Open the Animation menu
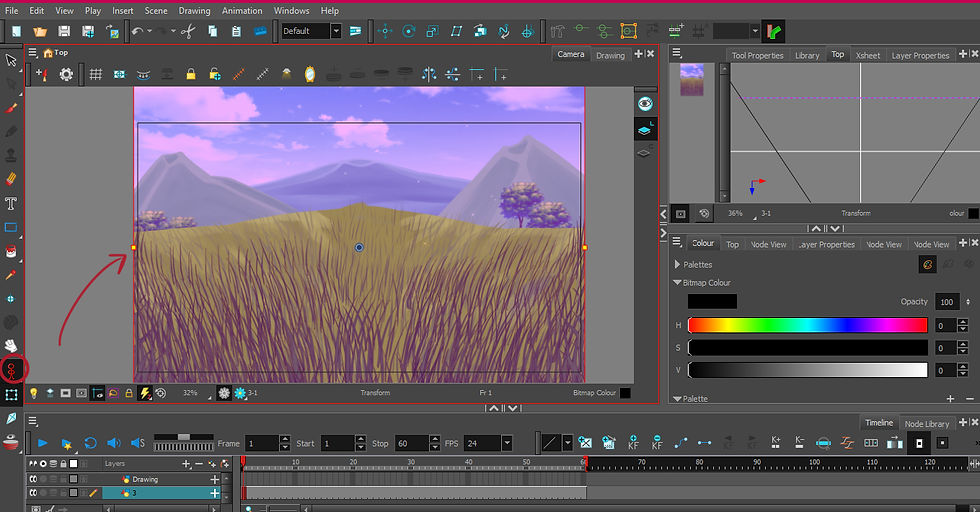 [x=242, y=11]
